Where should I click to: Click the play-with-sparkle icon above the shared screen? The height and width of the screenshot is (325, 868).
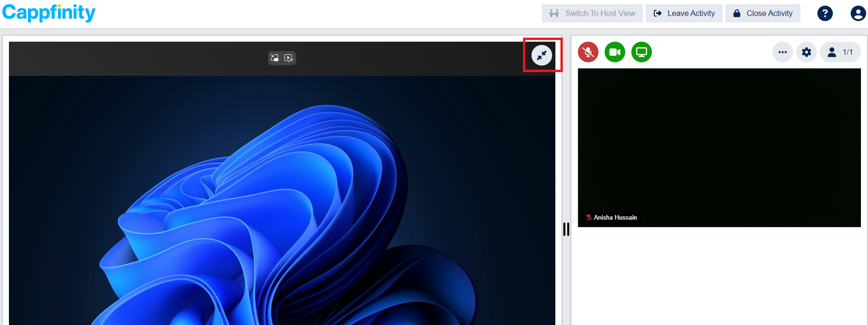289,58
